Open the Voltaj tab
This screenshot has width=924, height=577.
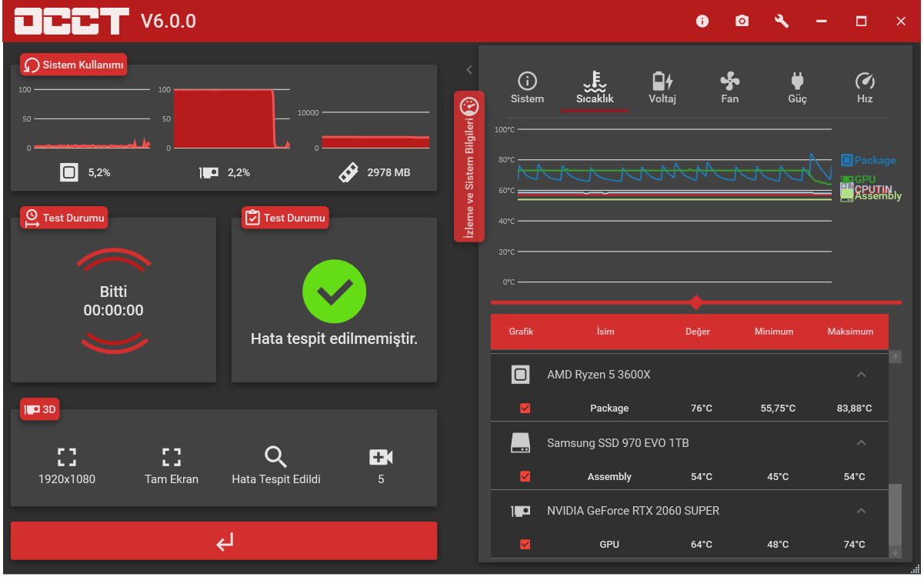(662, 88)
